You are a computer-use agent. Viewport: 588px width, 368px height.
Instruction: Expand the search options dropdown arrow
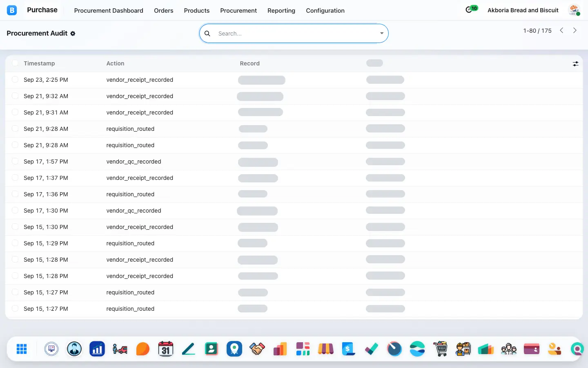(382, 34)
